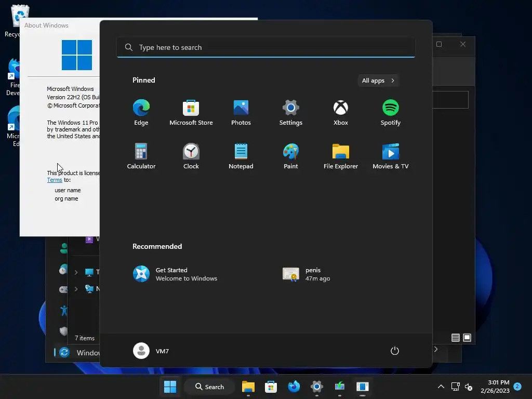Open the recommended file from 47m ago

(x=307, y=274)
